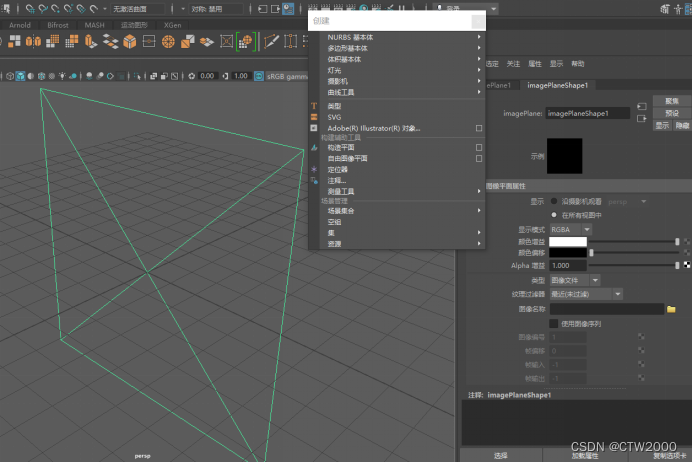The image size is (693, 462).
Task: Click the output connection icon beside imagePlane field
Action: click(x=642, y=118)
